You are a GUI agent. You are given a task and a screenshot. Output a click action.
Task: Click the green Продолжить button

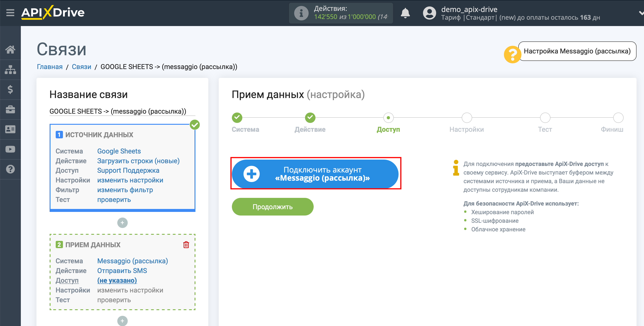273,207
